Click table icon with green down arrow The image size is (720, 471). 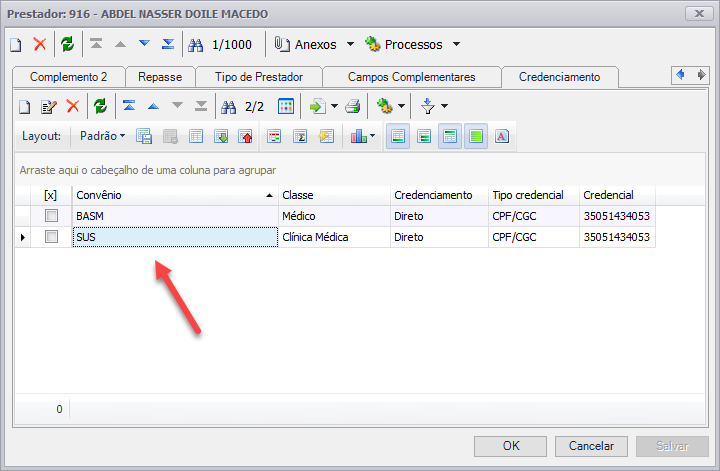221,137
